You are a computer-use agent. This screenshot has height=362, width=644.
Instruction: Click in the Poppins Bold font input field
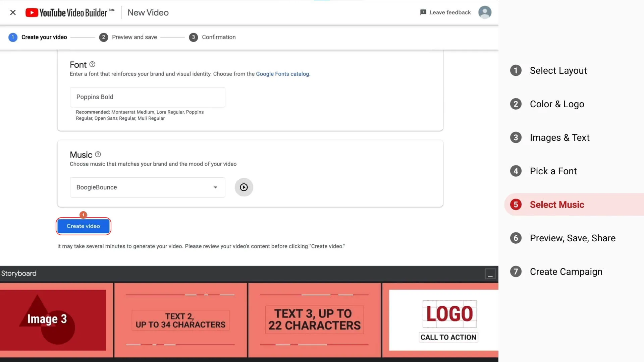click(x=148, y=97)
